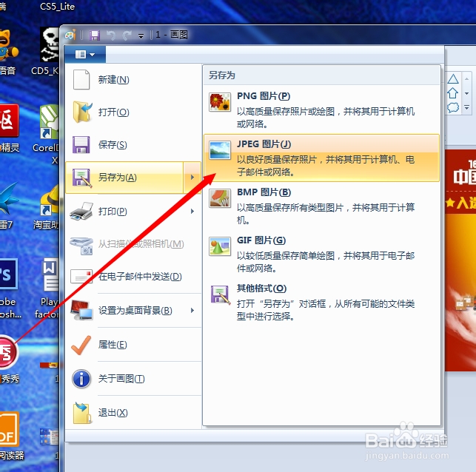
Task: Click the shapes thumbnail icon for GIF
Action: pyautogui.click(x=220, y=246)
